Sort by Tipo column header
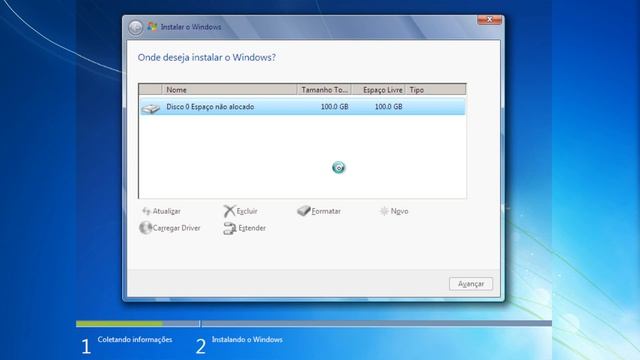640x360 pixels. click(436, 89)
